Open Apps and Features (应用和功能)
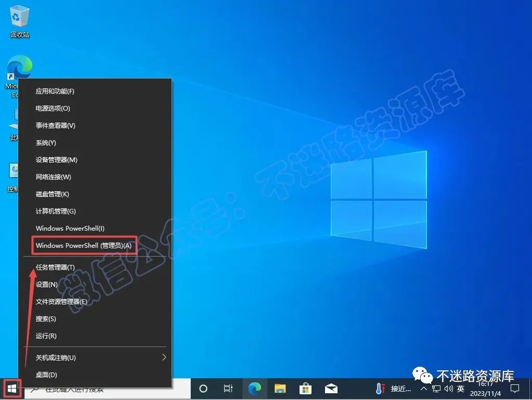The image size is (532, 400). click(x=95, y=91)
